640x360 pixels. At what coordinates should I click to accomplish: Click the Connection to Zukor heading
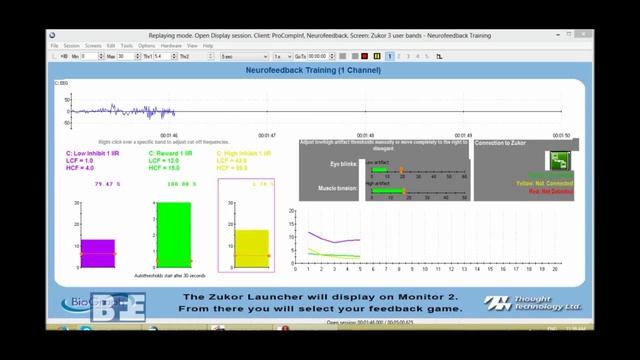(x=500, y=143)
